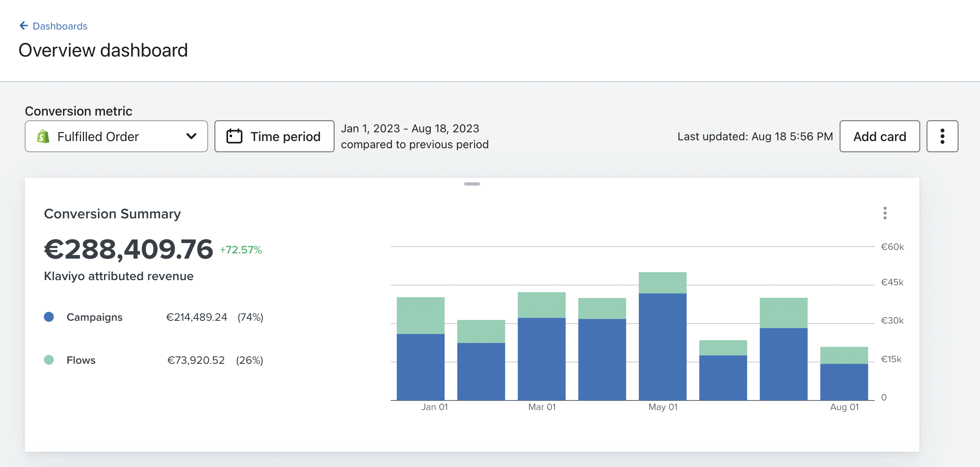Click the Conversion Summary card title

tap(112, 214)
